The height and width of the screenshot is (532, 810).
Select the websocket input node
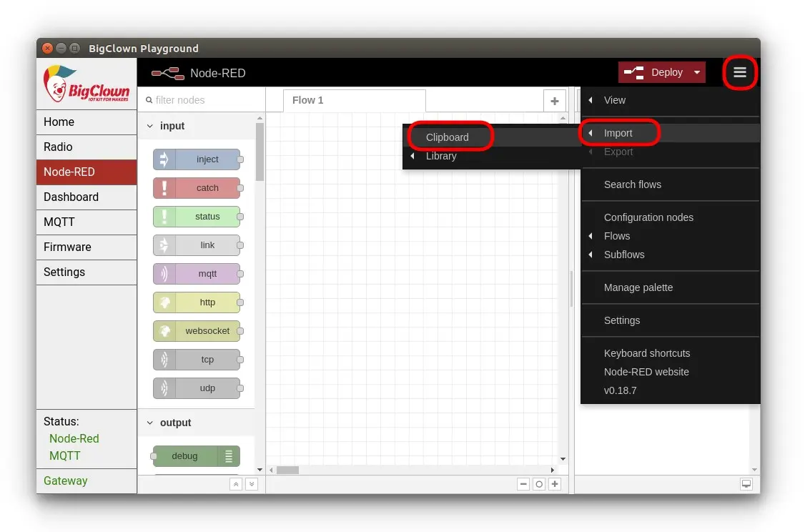tap(197, 331)
